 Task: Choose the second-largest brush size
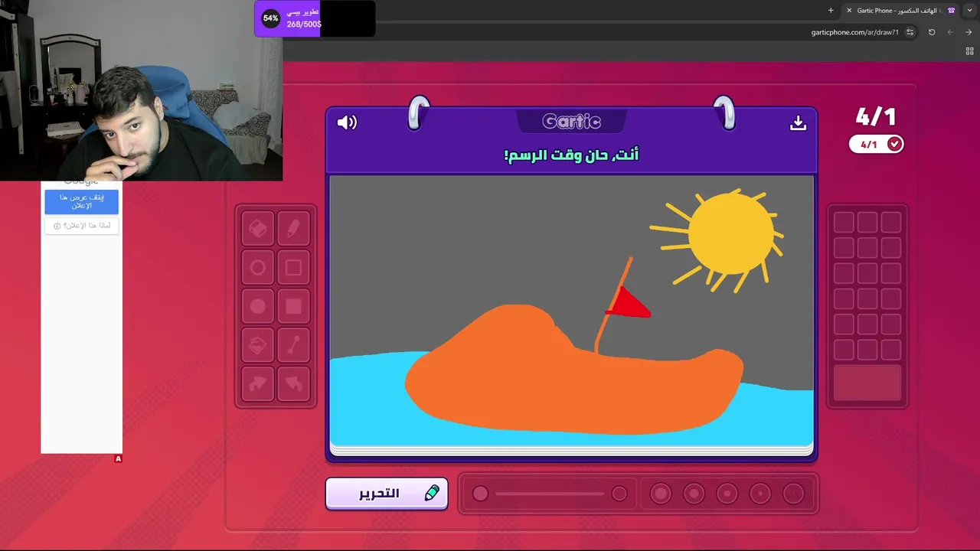point(694,494)
